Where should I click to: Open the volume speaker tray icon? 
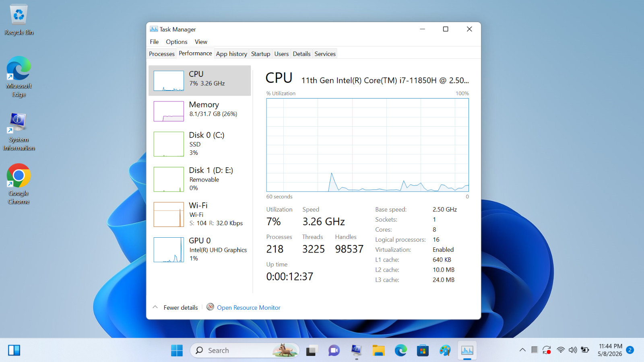(573, 350)
